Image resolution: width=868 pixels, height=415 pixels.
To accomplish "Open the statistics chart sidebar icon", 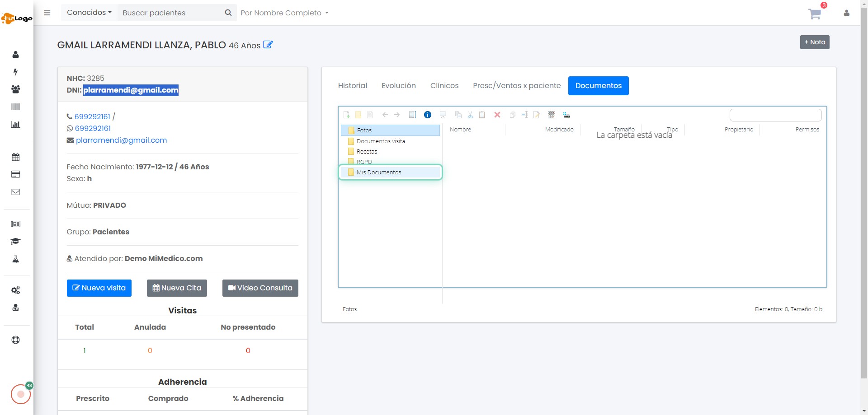I will (x=15, y=124).
